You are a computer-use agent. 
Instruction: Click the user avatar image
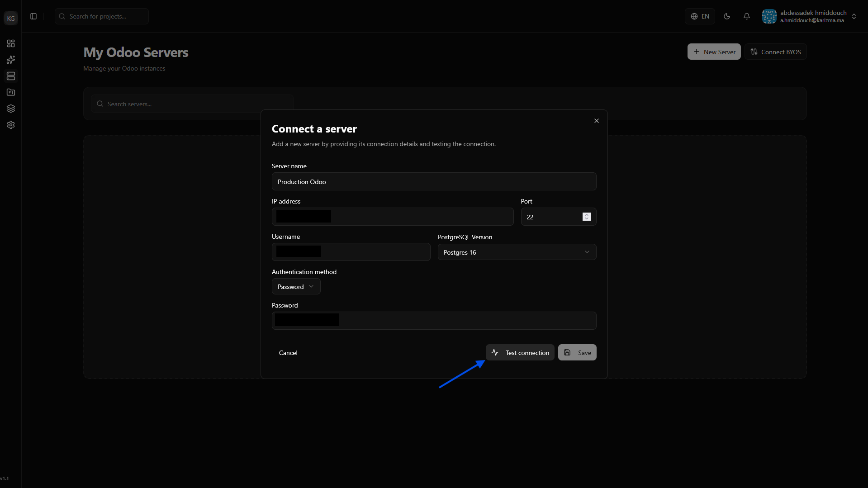click(x=769, y=16)
